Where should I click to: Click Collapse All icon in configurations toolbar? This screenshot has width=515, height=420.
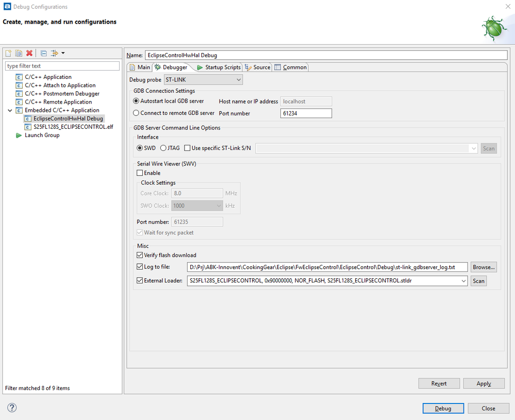(x=44, y=53)
